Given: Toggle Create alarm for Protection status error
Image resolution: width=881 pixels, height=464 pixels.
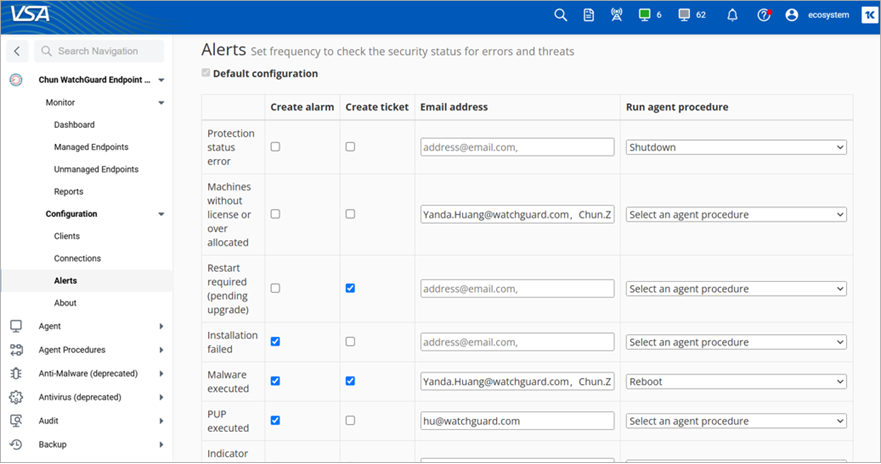Looking at the screenshot, I should coord(275,147).
